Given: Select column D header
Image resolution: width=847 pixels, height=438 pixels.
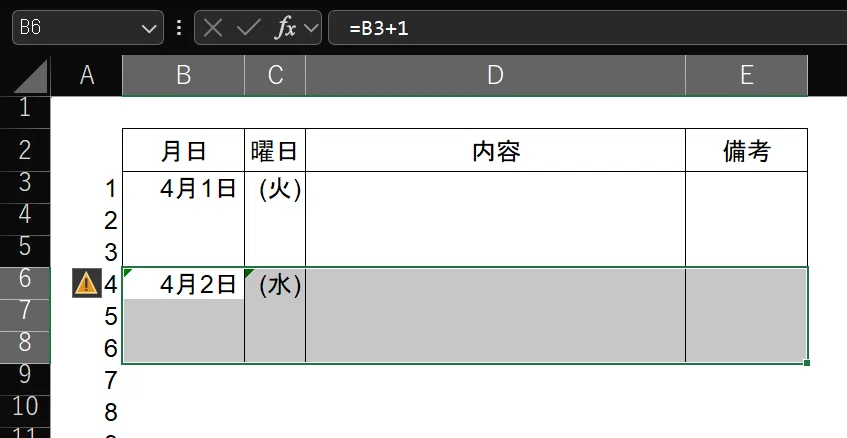Looking at the screenshot, I should [495, 76].
